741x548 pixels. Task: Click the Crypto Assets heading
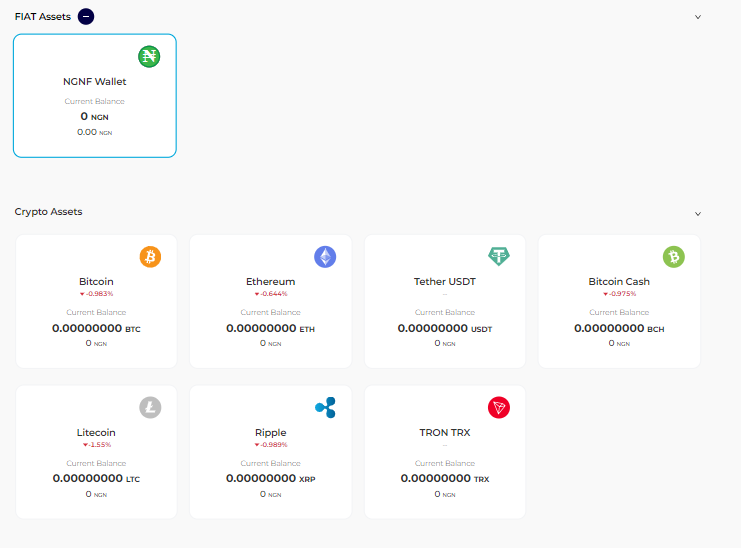tap(48, 212)
